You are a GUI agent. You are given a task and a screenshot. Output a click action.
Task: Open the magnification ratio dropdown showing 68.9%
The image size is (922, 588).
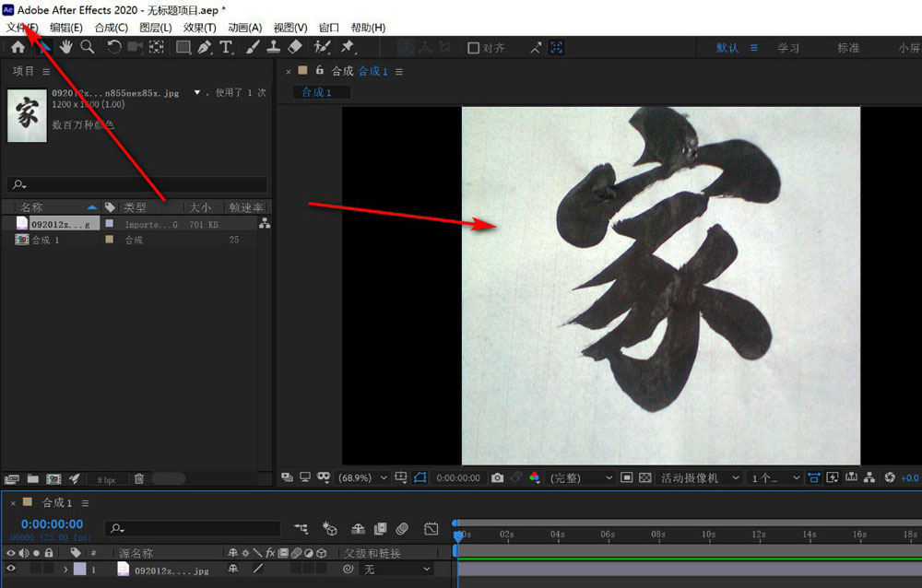pyautogui.click(x=362, y=477)
